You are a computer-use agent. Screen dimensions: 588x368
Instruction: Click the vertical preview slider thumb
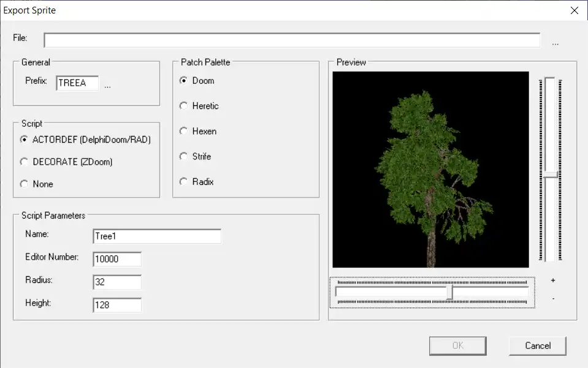tap(551, 175)
